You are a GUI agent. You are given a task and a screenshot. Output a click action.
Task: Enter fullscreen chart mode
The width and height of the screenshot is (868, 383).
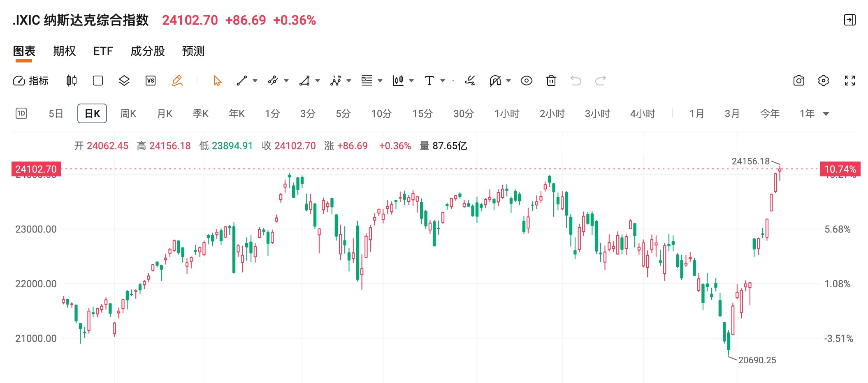850,81
